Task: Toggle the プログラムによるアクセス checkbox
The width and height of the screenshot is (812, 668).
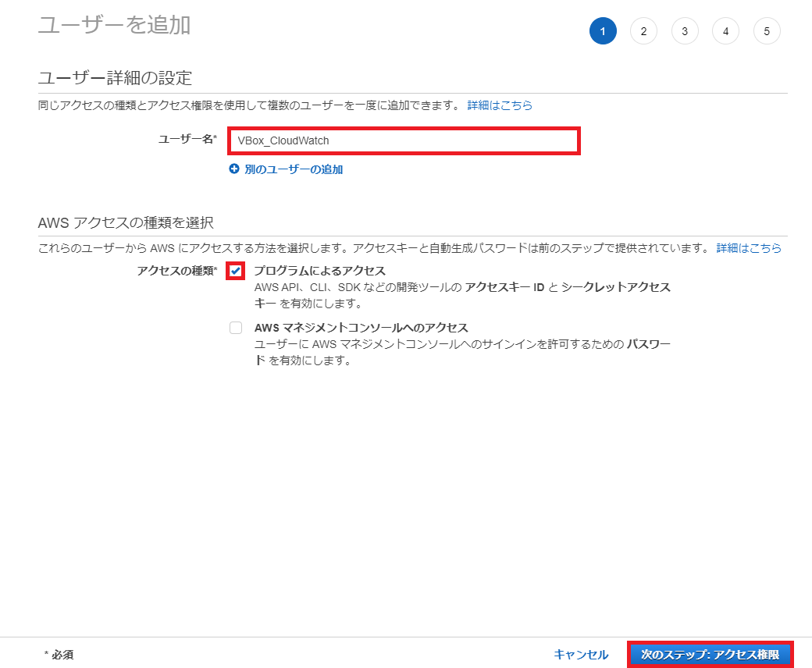Action: (x=236, y=271)
